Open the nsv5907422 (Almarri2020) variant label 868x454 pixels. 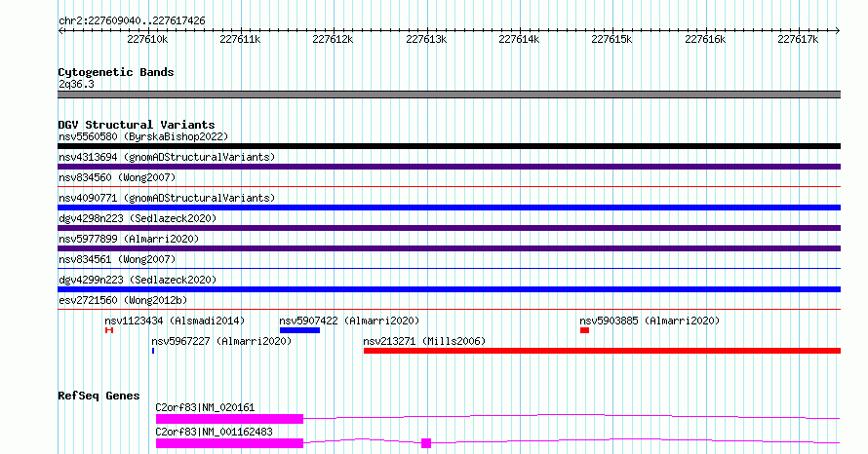[x=349, y=321]
